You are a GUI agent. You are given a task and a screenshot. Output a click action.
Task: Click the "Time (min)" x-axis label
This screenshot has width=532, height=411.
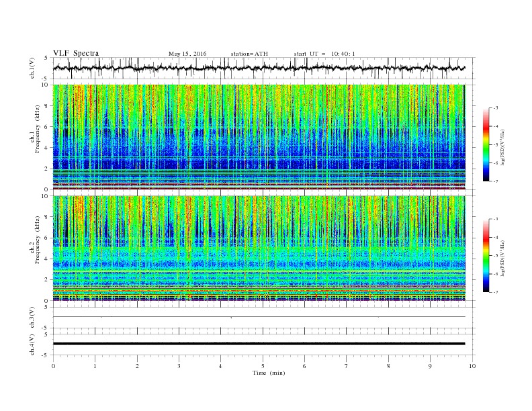269,373
